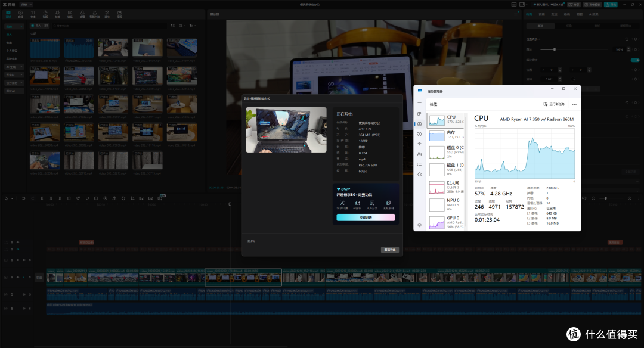Click the delete icon in timeline toolbar

(69, 198)
